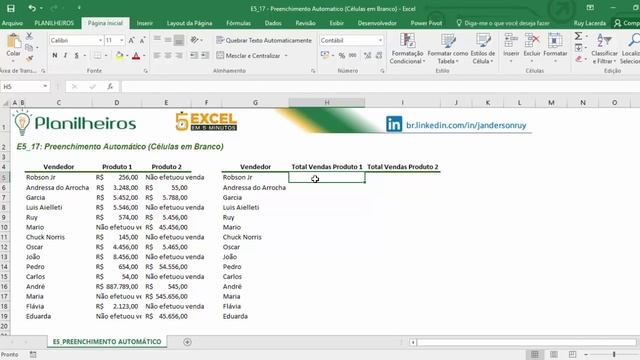The height and width of the screenshot is (360, 640).
Task: Click the insert function fx button
Action: (110, 87)
